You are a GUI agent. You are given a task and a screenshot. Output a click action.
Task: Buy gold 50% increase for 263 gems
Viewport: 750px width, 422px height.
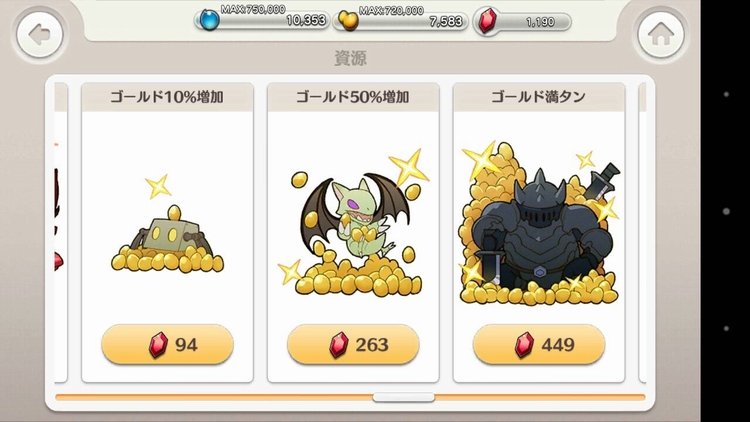353,344
